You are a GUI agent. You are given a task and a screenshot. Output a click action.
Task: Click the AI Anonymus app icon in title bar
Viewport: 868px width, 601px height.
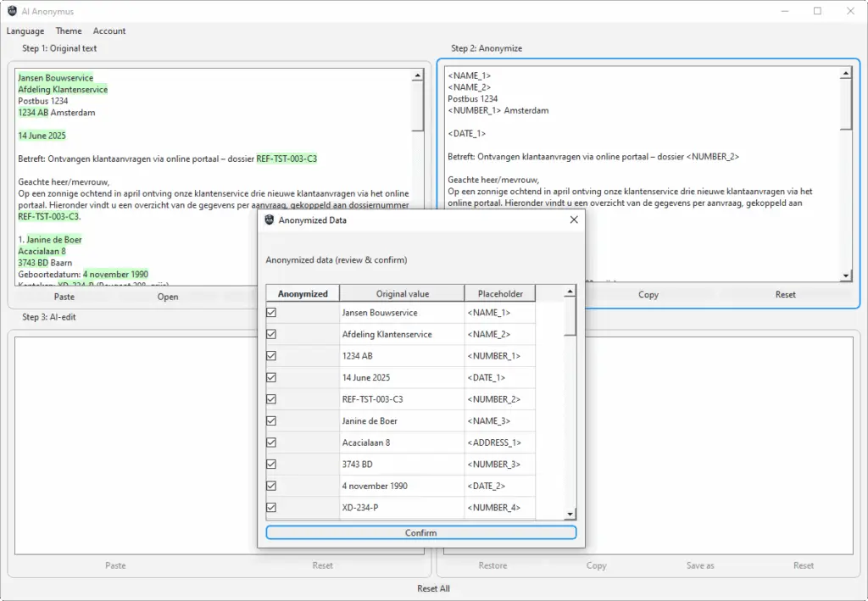click(12, 11)
